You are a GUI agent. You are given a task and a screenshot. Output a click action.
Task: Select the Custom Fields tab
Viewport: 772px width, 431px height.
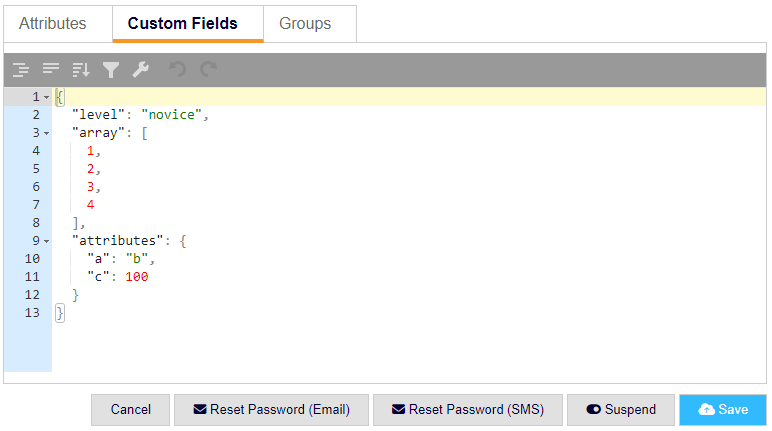(183, 24)
